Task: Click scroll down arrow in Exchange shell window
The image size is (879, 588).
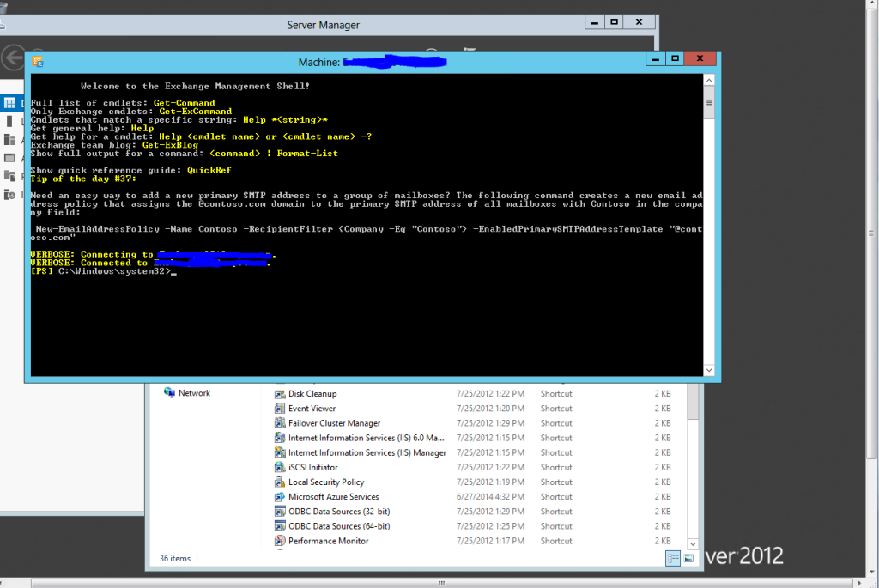Action: click(709, 370)
